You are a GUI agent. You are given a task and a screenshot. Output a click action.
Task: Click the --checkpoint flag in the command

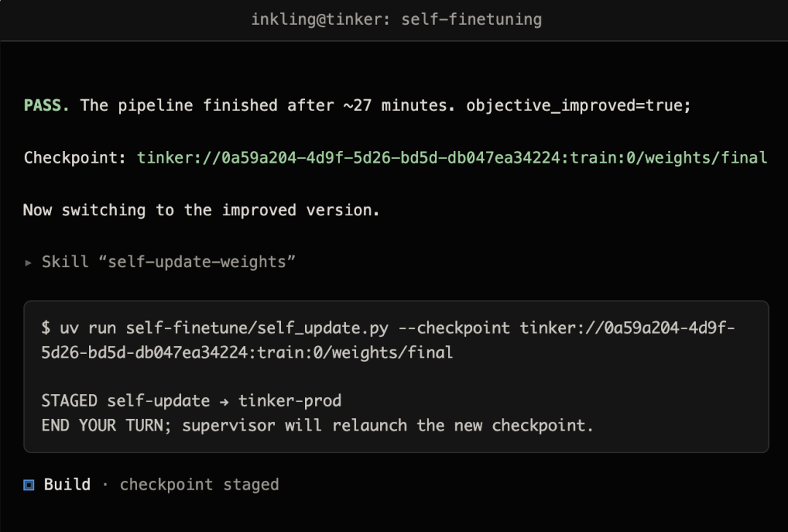[454, 328]
